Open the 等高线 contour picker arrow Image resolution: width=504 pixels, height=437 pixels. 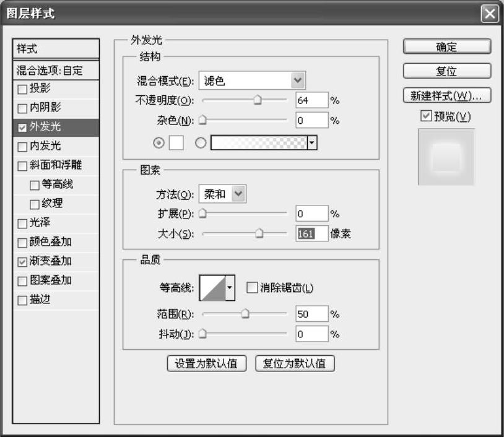[x=230, y=288]
